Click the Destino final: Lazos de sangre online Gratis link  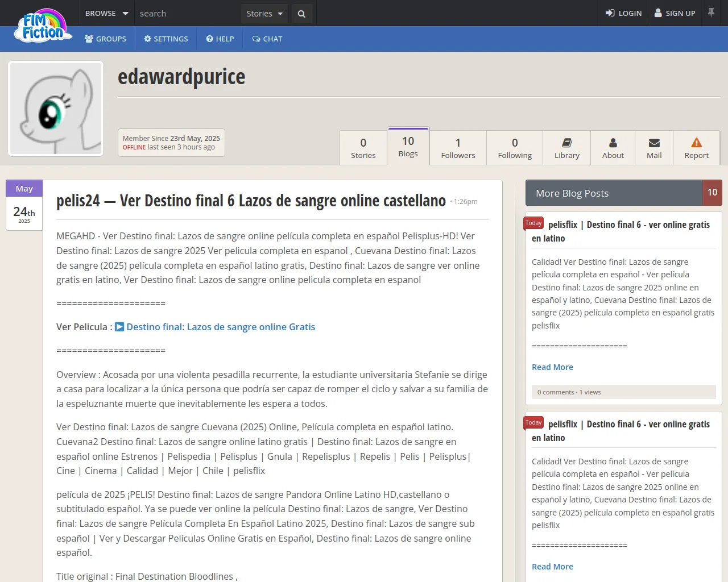click(221, 327)
